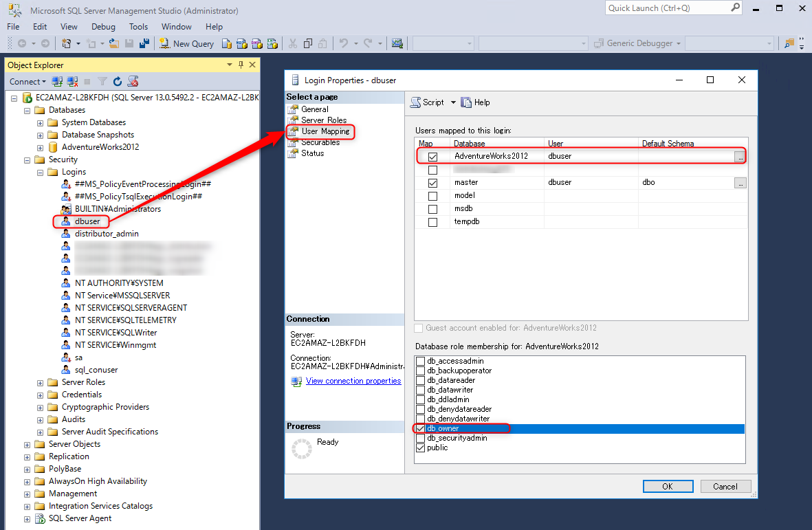
Task: Start a New Query
Action: (x=187, y=43)
